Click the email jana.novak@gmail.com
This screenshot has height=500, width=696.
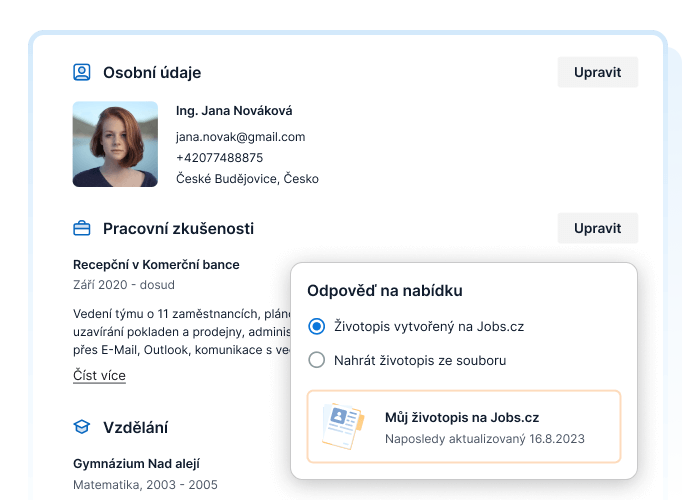pyautogui.click(x=240, y=136)
